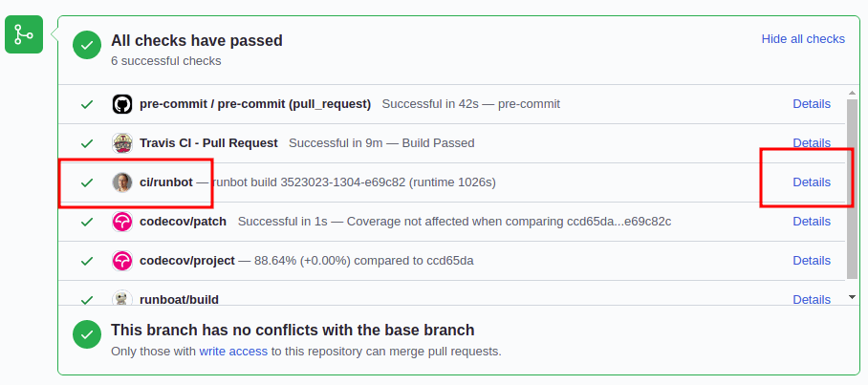
Task: Open Details for codecov/project check
Action: click(812, 260)
